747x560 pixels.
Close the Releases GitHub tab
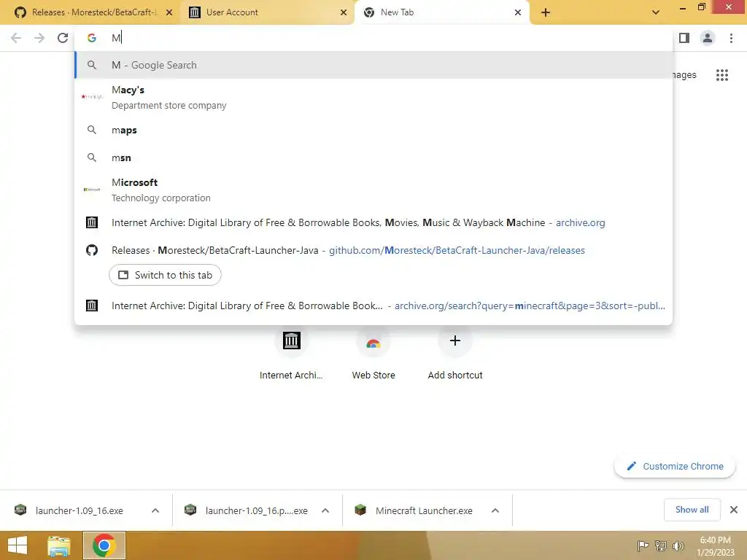tap(169, 12)
